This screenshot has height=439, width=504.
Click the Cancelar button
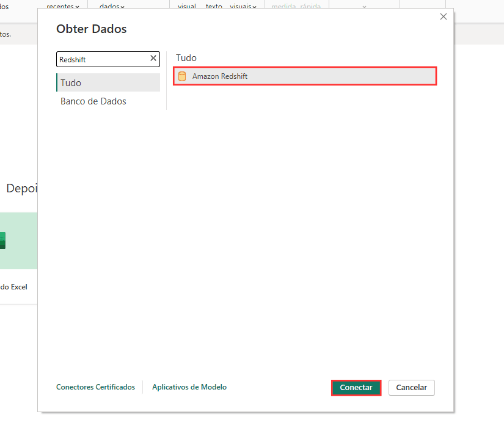(411, 387)
